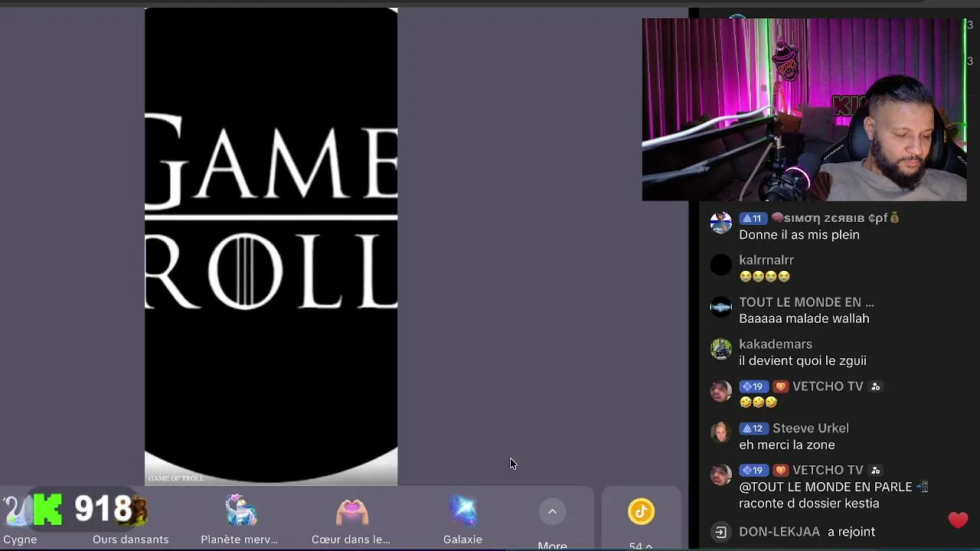Send the Cœur dans les mains gift
Screen dimensions: 980x551
click(351, 520)
